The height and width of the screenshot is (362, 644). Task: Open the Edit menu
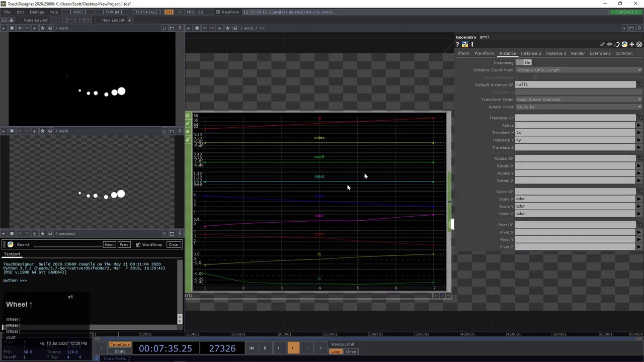20,12
